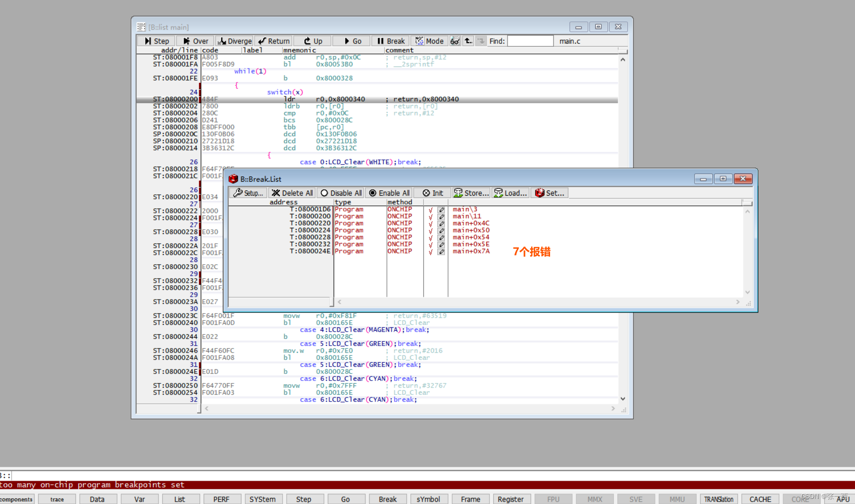Click the edit pencil icon for main+0x50
Image resolution: width=855 pixels, height=504 pixels.
point(441,231)
